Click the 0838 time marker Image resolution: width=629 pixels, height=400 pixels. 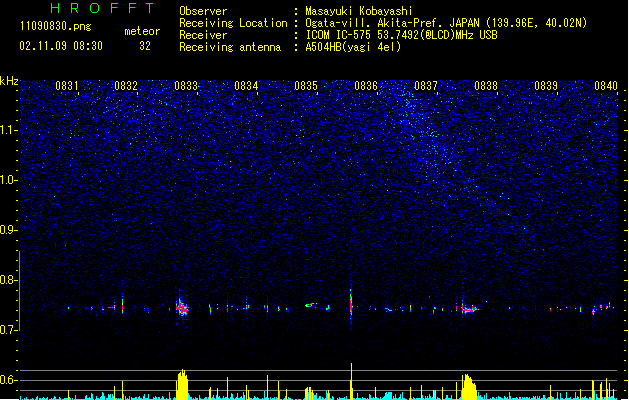(486, 86)
